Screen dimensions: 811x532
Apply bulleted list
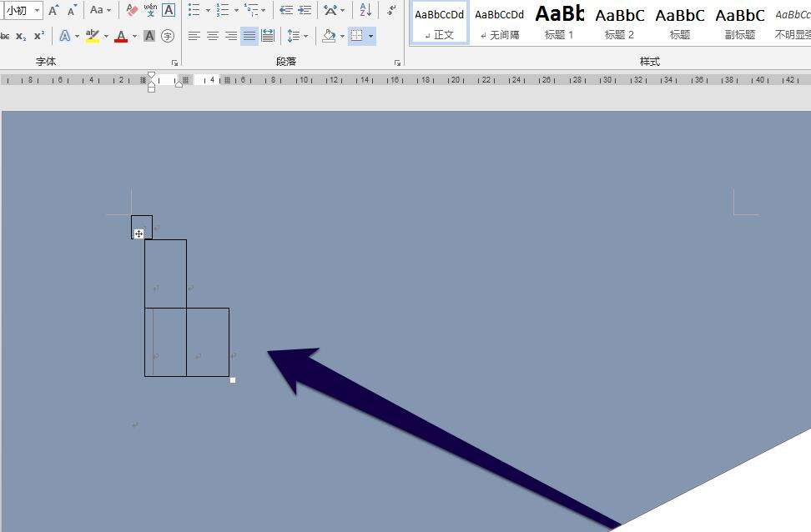click(x=194, y=10)
